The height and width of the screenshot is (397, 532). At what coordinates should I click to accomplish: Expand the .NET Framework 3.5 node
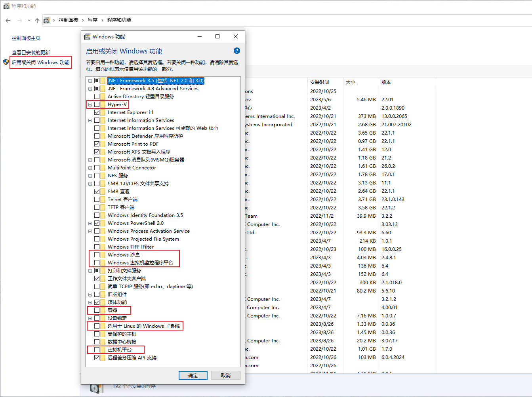point(90,81)
